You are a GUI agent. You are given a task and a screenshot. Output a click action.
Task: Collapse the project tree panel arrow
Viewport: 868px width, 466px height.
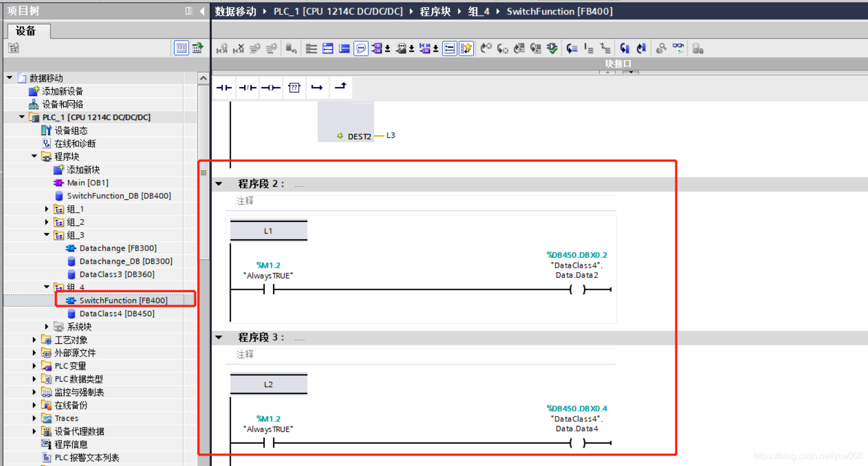click(x=203, y=11)
